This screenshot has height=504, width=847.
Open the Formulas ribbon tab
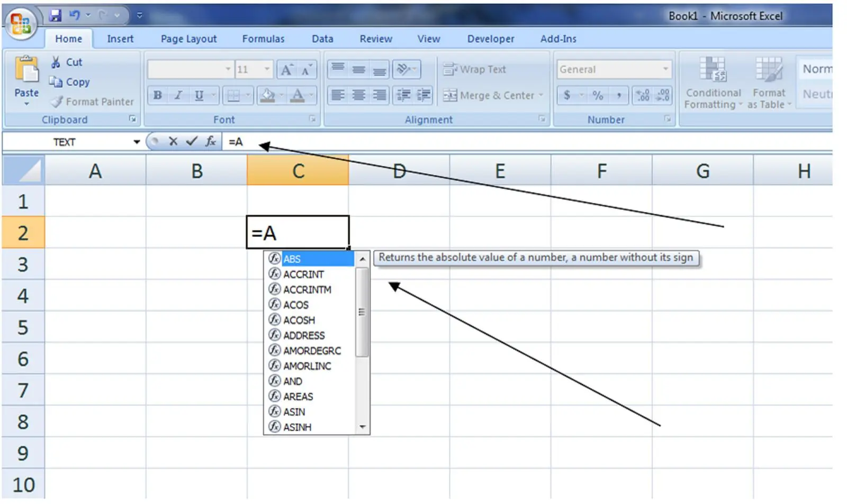point(263,39)
